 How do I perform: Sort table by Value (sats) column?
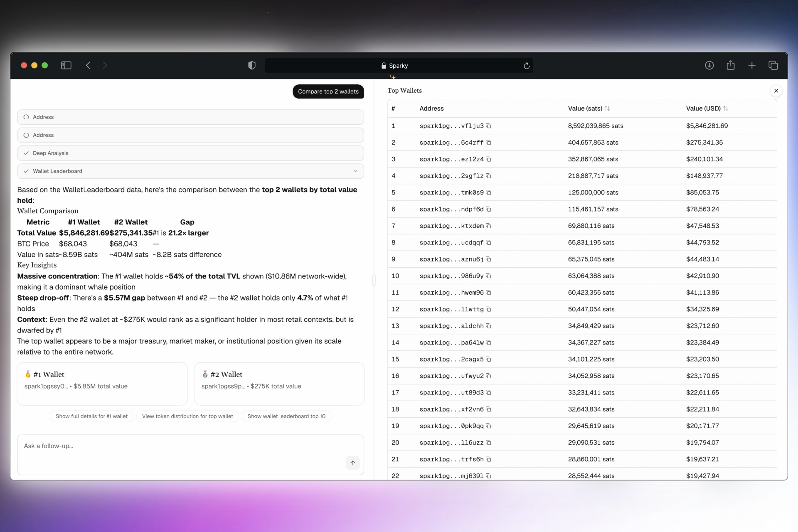589,108
